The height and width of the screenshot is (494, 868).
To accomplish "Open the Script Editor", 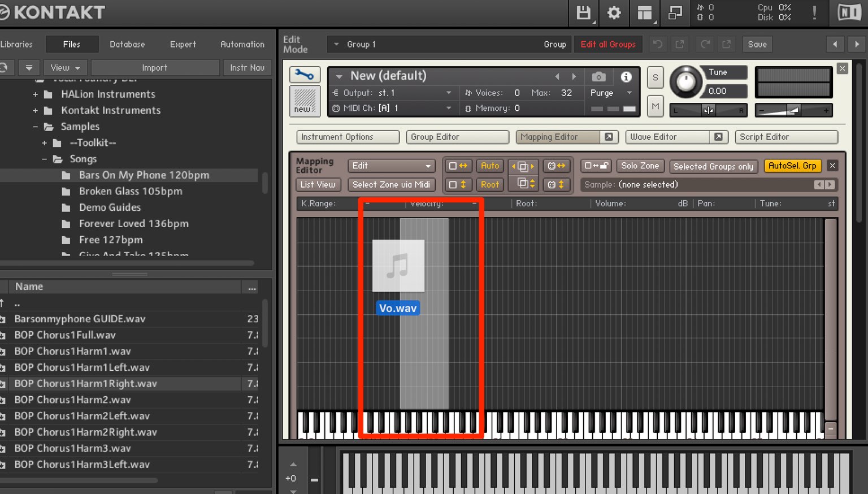I will pos(787,137).
